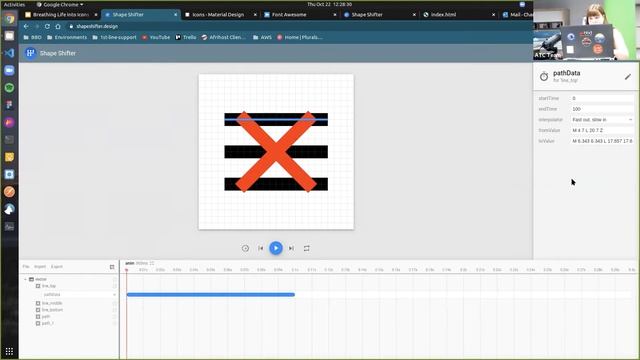Select the line_top layer
This screenshot has width=640, height=360.
click(x=49, y=286)
